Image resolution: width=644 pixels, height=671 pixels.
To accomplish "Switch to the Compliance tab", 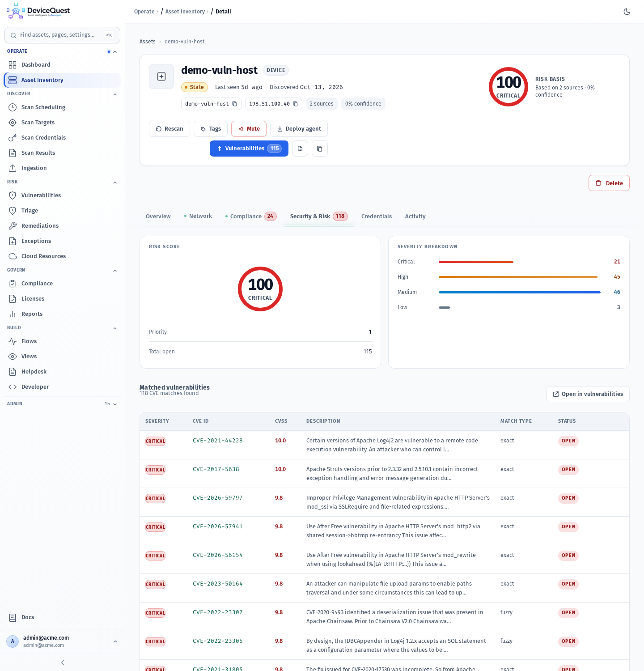I will pyautogui.click(x=251, y=217).
